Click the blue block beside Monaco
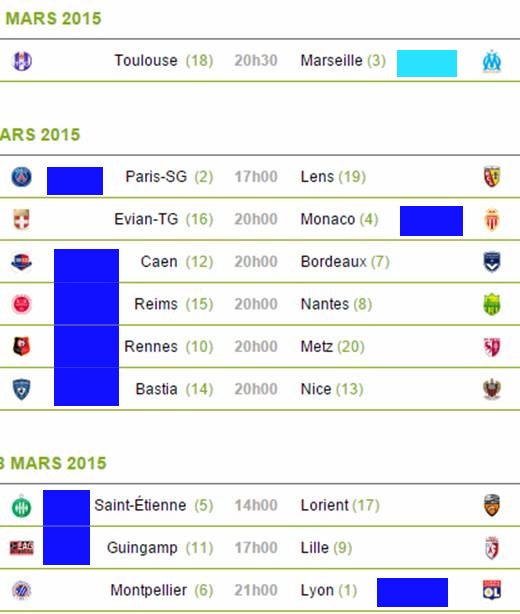 (431, 221)
